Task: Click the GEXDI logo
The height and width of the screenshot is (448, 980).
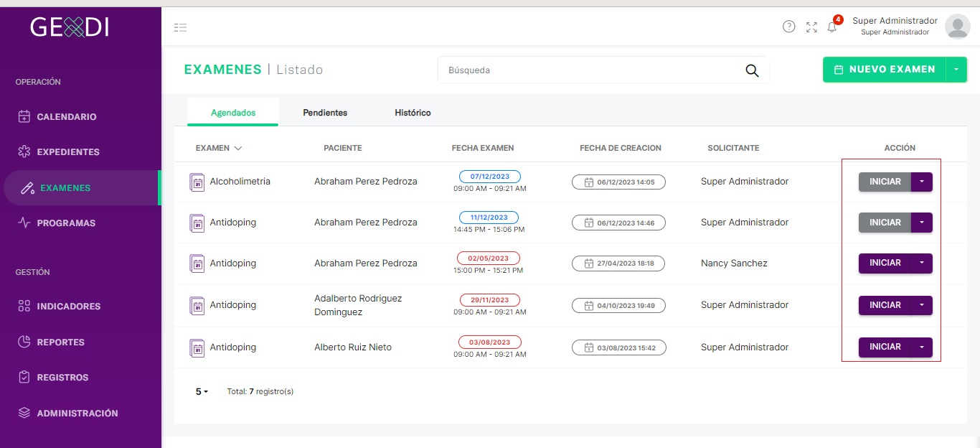Action: [x=70, y=27]
